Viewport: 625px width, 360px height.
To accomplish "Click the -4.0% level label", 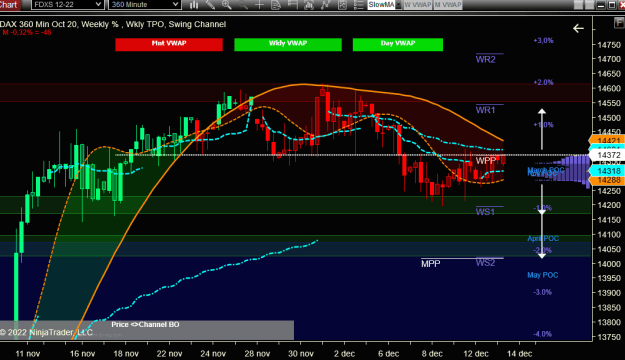I will 542,334.
